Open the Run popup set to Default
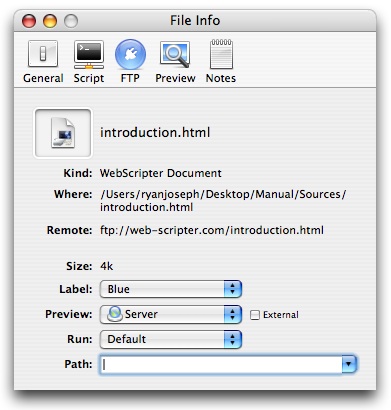Screen dimensions: 391x410 (171, 339)
